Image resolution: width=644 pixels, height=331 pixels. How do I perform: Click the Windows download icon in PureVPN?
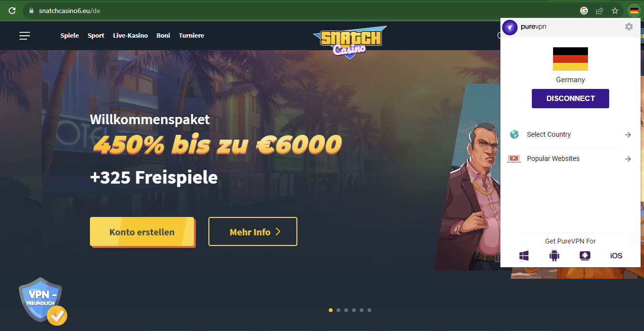524,256
